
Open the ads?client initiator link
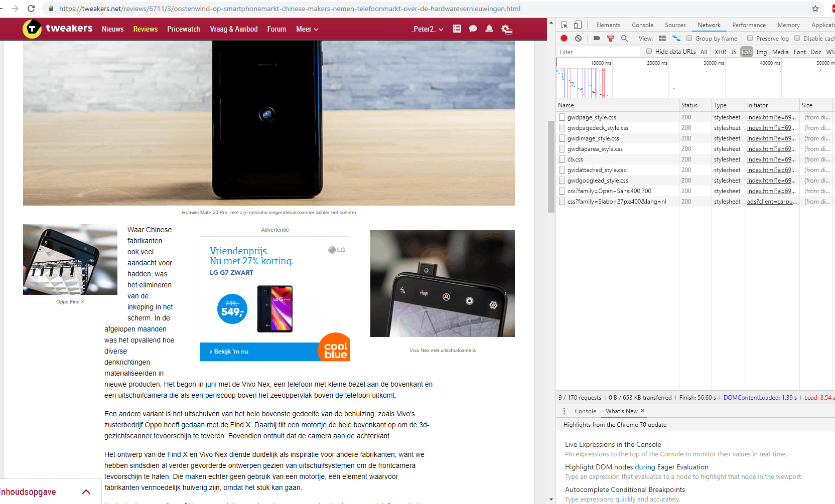772,202
